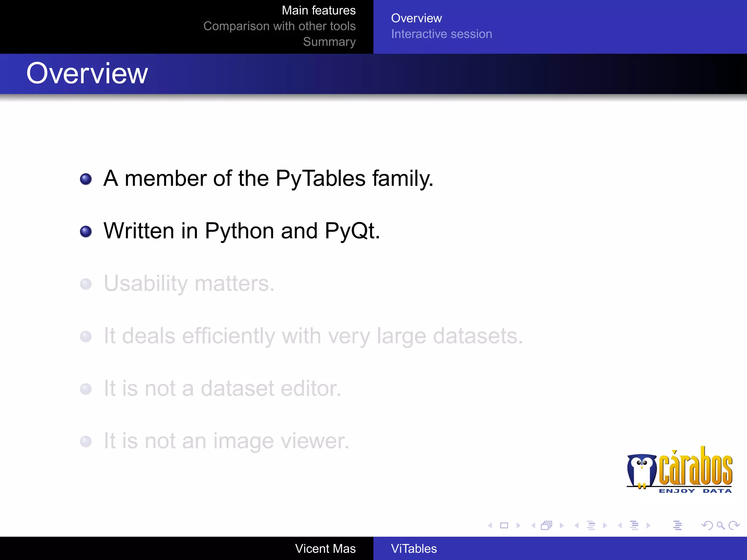
Task: Click the previous frame arrow before the frames icon
Action: (533, 525)
